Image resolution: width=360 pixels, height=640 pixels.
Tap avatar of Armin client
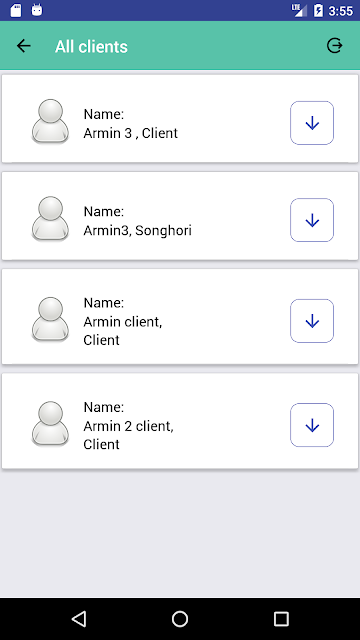(x=50, y=319)
